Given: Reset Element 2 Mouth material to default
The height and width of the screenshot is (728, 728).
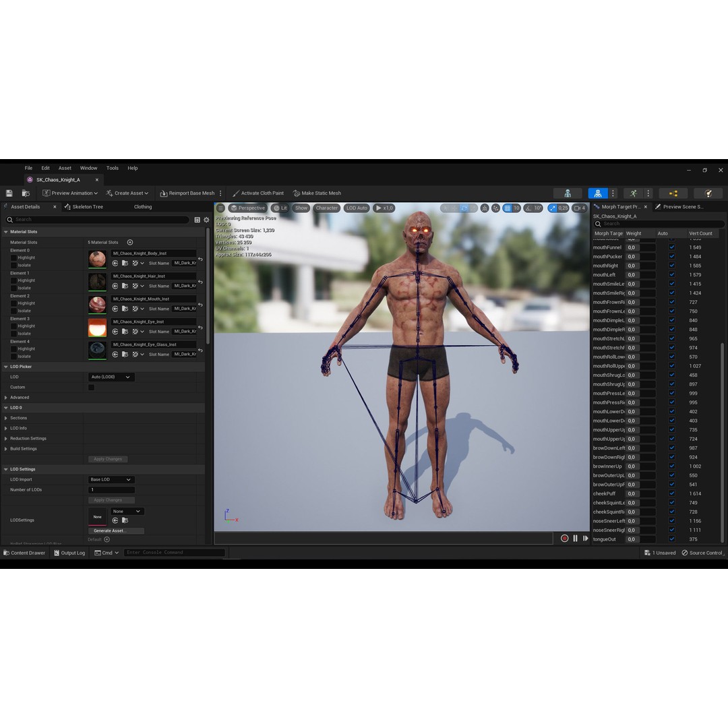Looking at the screenshot, I should click(201, 305).
